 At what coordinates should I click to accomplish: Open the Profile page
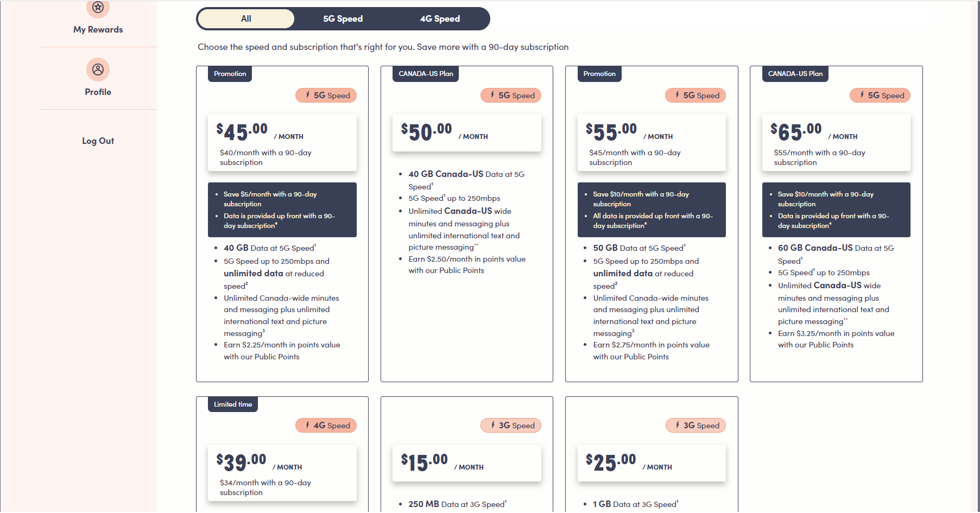[98, 92]
